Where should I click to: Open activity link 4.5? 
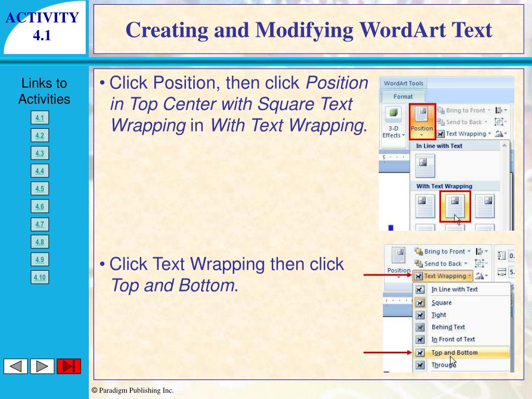[39, 189]
